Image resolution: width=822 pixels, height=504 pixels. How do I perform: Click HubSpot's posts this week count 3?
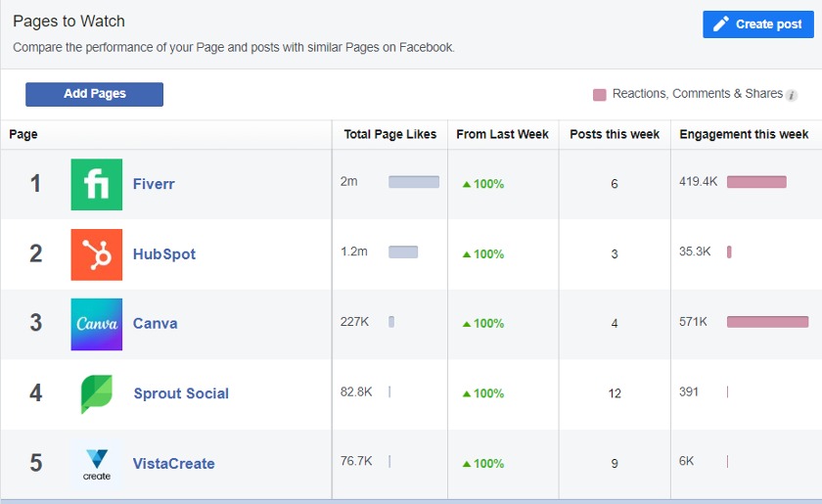(615, 254)
